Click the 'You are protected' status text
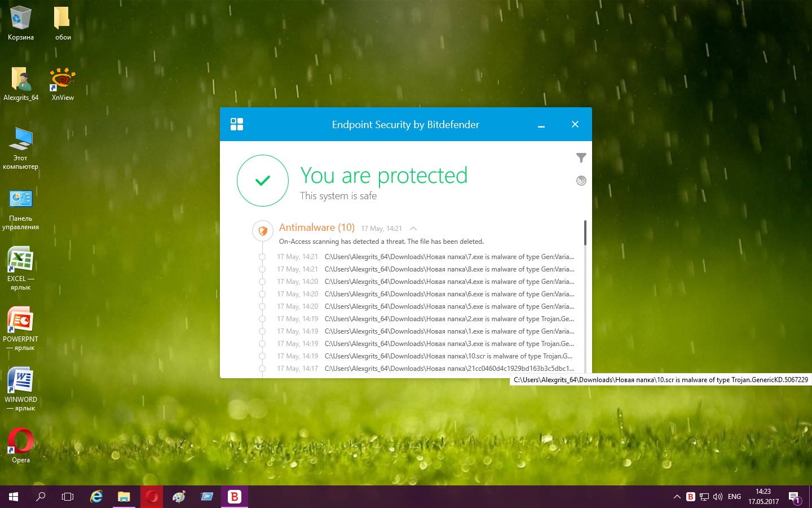This screenshot has height=508, width=812. click(x=384, y=176)
